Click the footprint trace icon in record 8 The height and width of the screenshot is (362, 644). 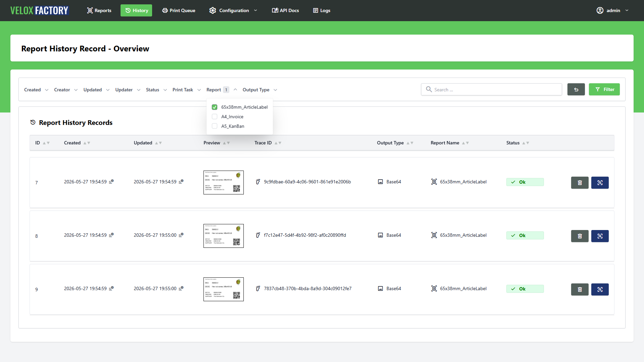point(258,235)
